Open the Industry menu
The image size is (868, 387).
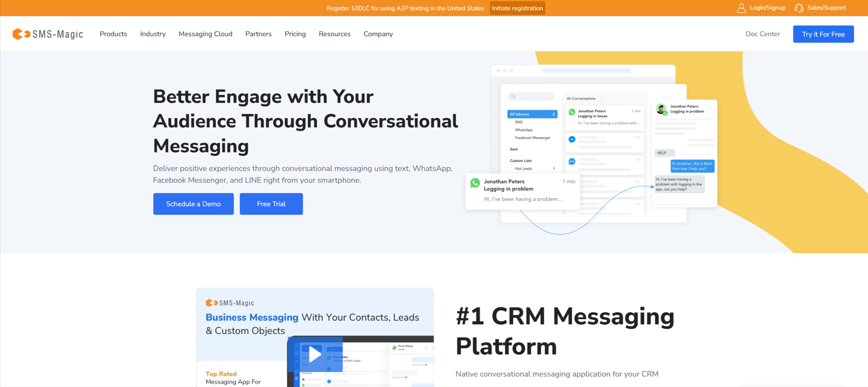(153, 34)
